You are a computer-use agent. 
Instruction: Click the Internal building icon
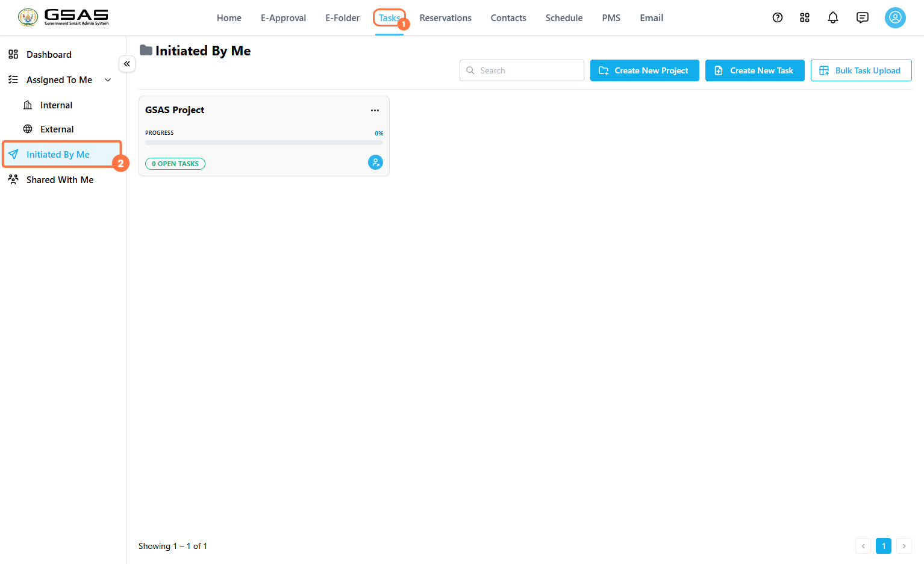[x=28, y=105]
